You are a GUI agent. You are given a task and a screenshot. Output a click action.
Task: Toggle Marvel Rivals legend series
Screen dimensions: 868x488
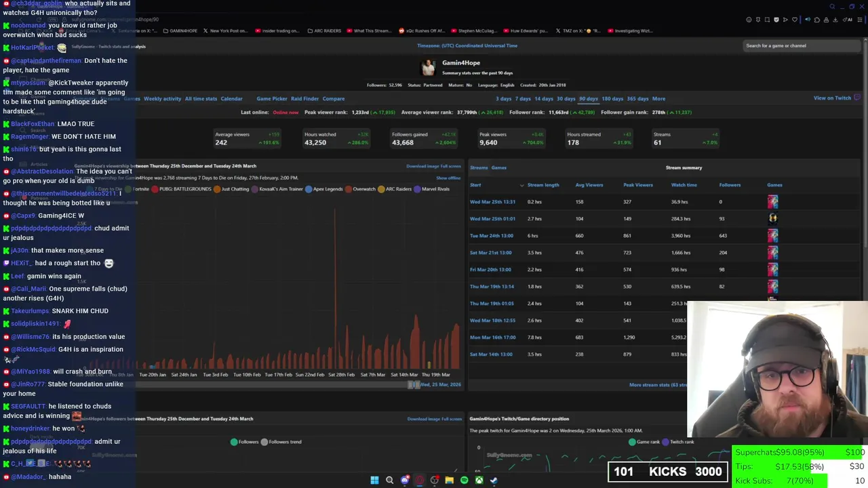point(431,189)
